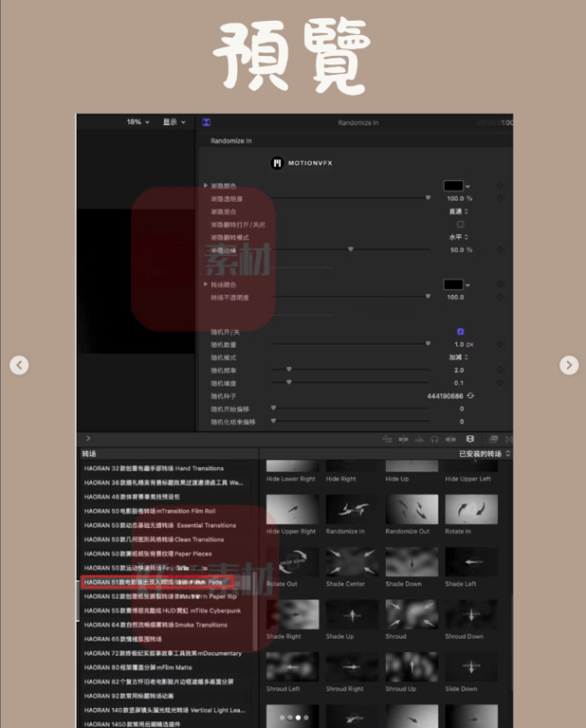Adjust the 渐隐边缘 slider handle
This screenshot has width=586, height=728.
[x=351, y=249]
